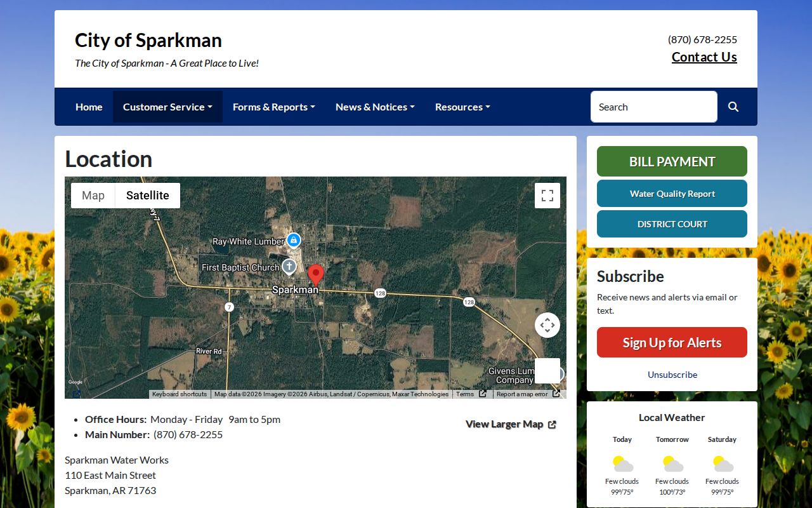Open the News & Notices dropdown
812x508 pixels.
click(x=375, y=107)
